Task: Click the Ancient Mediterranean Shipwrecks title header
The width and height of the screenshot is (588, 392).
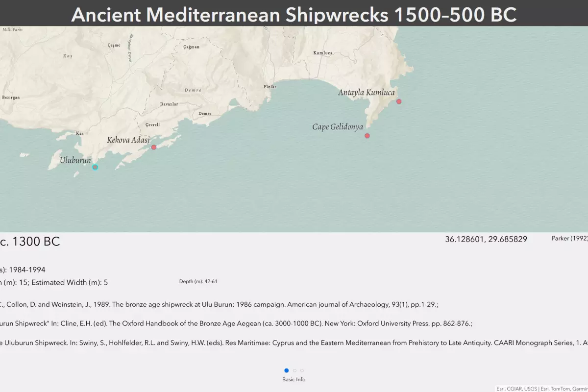Action: (294, 15)
